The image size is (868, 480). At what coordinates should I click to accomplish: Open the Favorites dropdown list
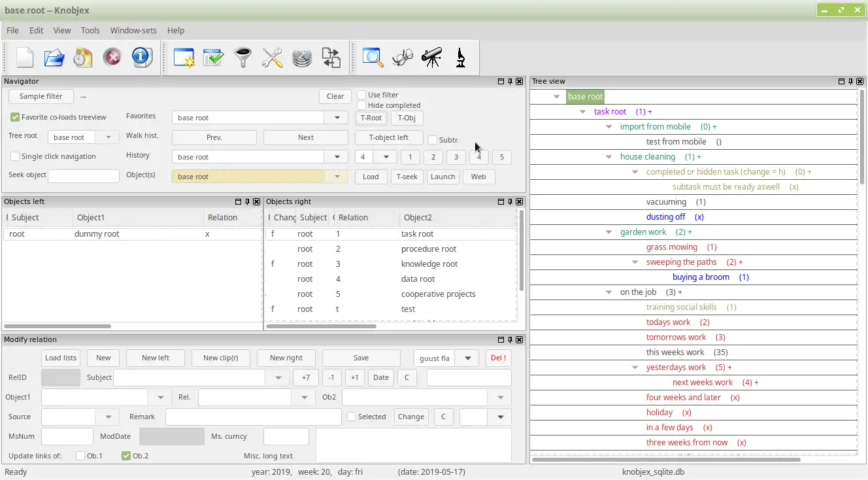tap(337, 118)
